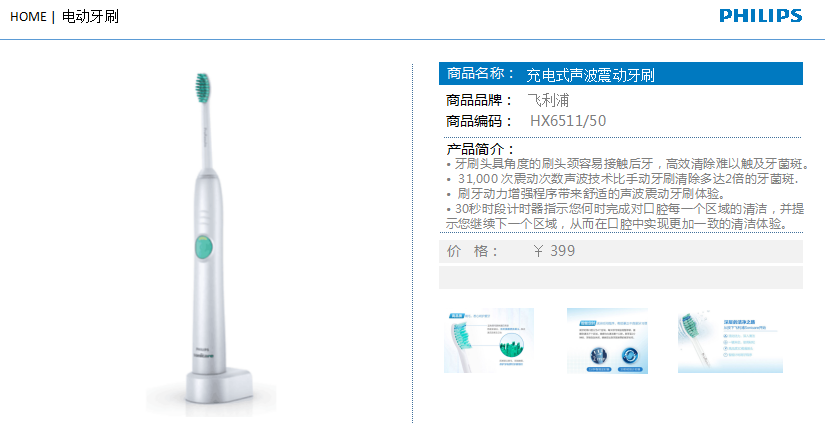Select the product name 充电式声波震动牙刷 bar
Viewport: 825px width, 423px height.
(x=621, y=74)
